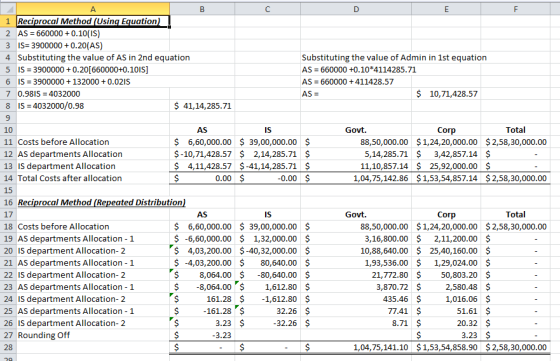The height and width of the screenshot is (361, 560).
Task: Click the Select All corner button
Action: click(x=8, y=9)
